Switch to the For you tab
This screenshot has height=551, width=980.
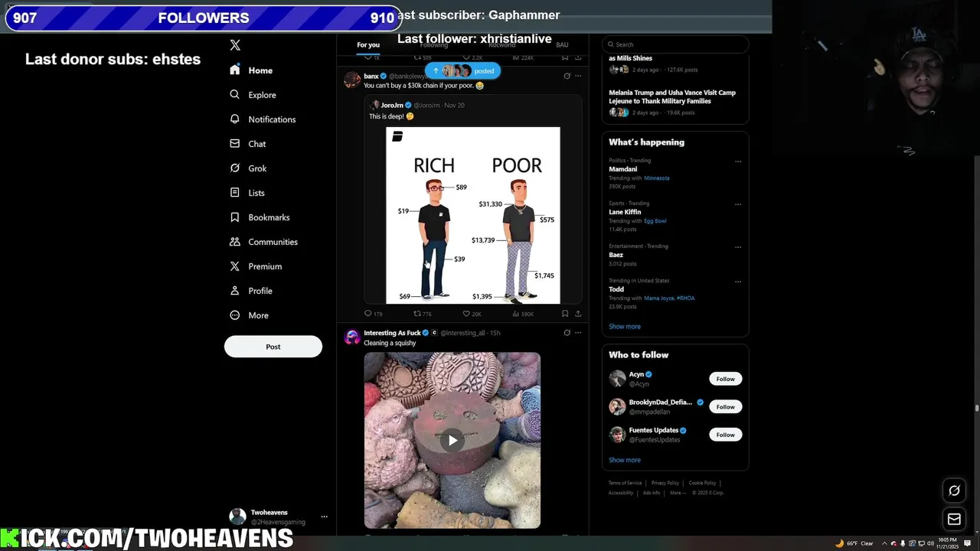pyautogui.click(x=367, y=44)
